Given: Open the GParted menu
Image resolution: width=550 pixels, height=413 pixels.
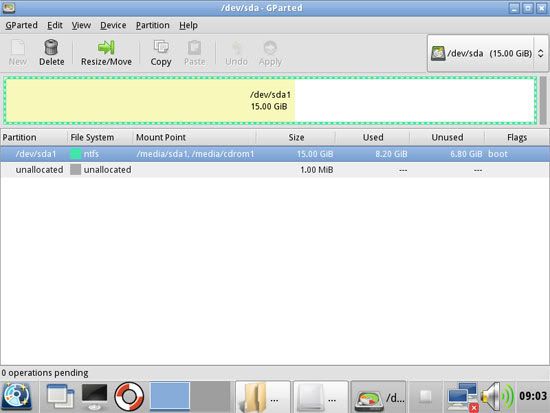Looking at the screenshot, I should (x=21, y=25).
